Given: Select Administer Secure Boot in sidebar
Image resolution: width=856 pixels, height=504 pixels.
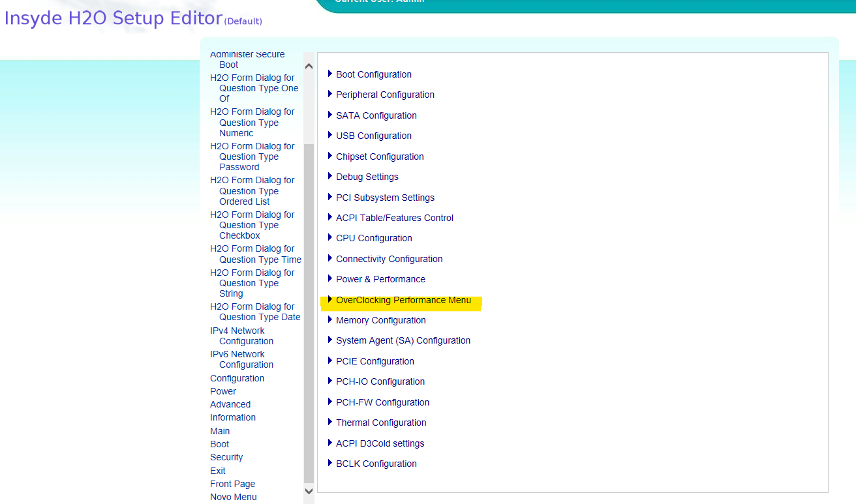Looking at the screenshot, I should click(x=247, y=59).
